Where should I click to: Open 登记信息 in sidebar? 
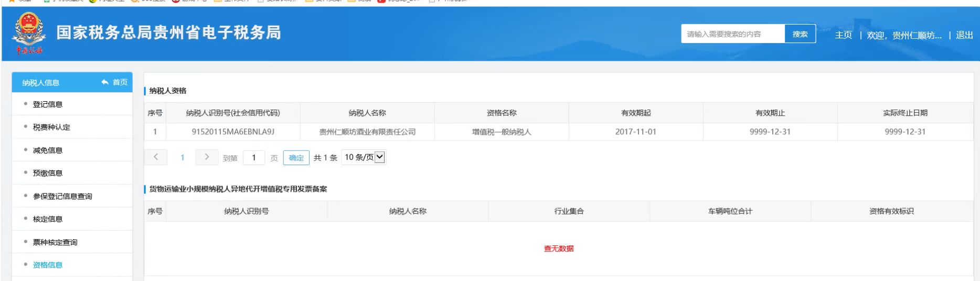(48, 104)
